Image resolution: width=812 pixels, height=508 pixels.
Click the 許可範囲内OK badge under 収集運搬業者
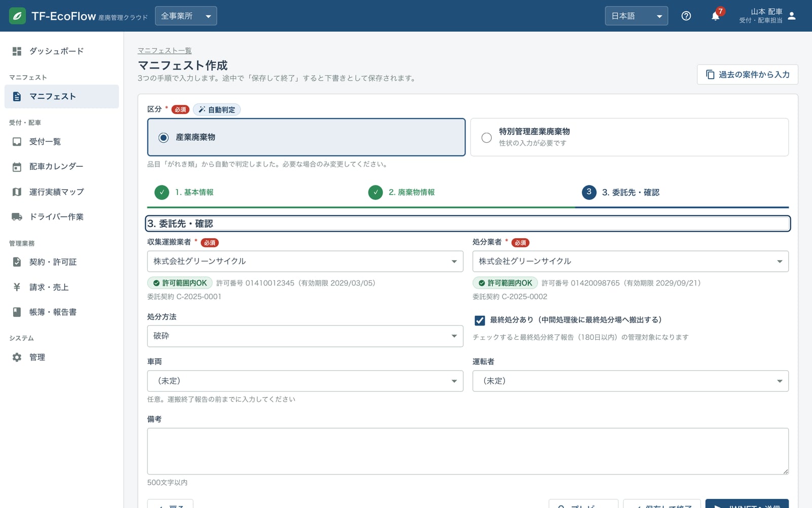tap(180, 283)
